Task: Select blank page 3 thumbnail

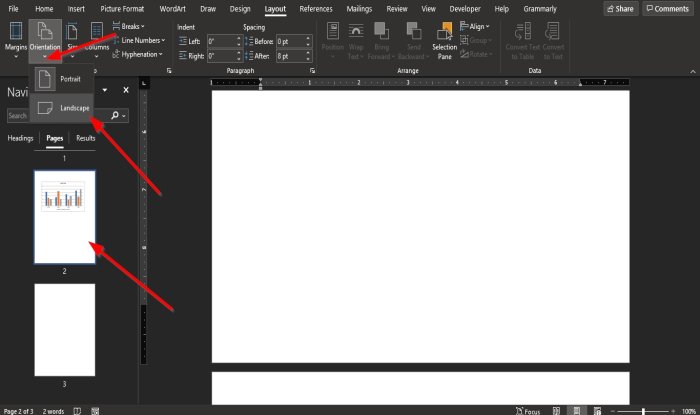Action: [65, 330]
